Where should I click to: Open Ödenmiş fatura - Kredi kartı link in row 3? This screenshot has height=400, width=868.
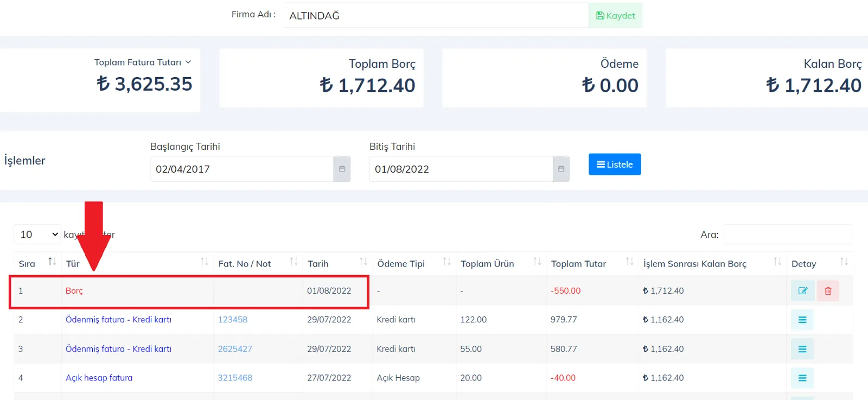[118, 349]
